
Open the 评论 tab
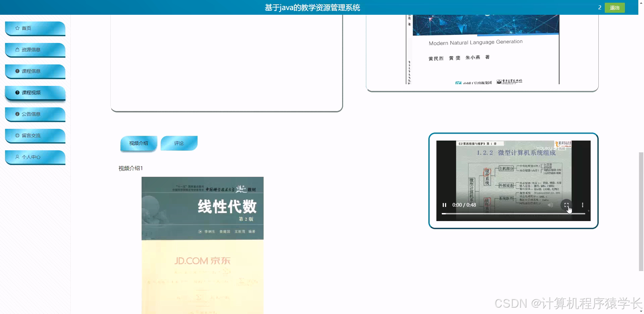click(179, 143)
